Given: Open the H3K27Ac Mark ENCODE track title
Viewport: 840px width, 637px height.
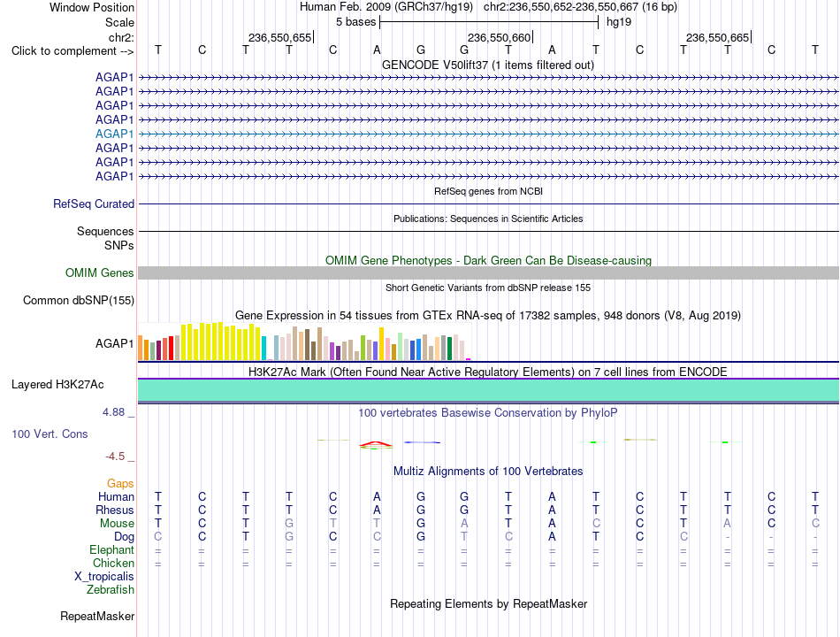Looking at the screenshot, I should tap(488, 372).
